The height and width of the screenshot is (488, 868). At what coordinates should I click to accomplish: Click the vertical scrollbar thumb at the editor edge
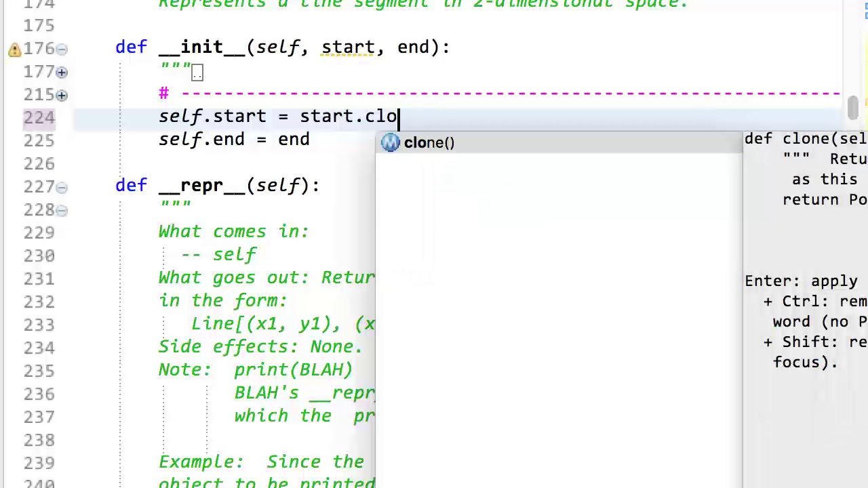(852, 108)
